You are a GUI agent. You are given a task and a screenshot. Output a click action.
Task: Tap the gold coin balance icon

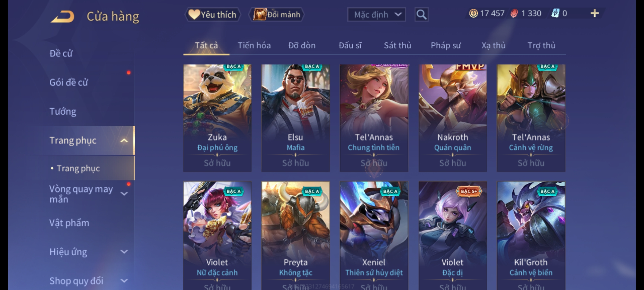473,13
